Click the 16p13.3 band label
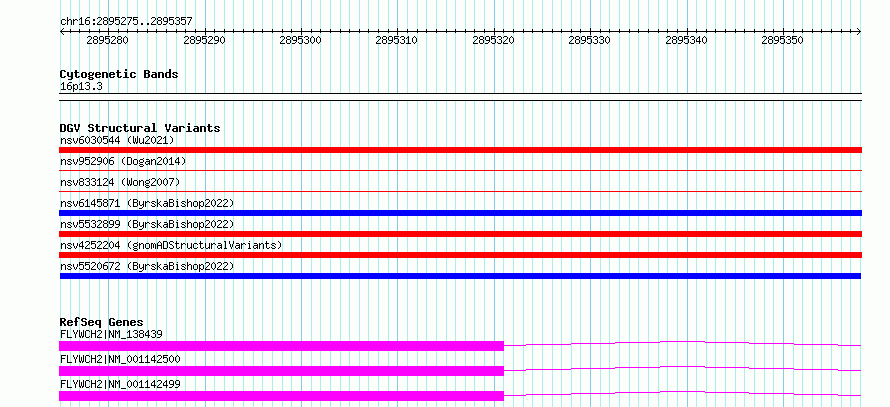The width and height of the screenshot is (890, 407). click(x=81, y=87)
